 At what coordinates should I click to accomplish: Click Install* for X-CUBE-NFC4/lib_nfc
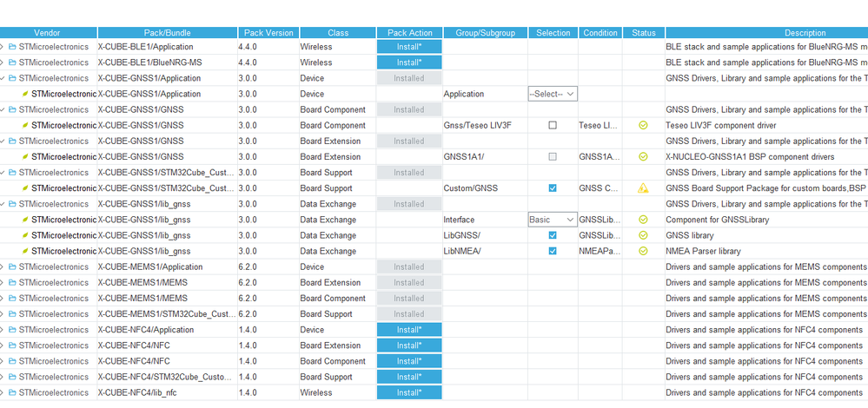tap(409, 392)
